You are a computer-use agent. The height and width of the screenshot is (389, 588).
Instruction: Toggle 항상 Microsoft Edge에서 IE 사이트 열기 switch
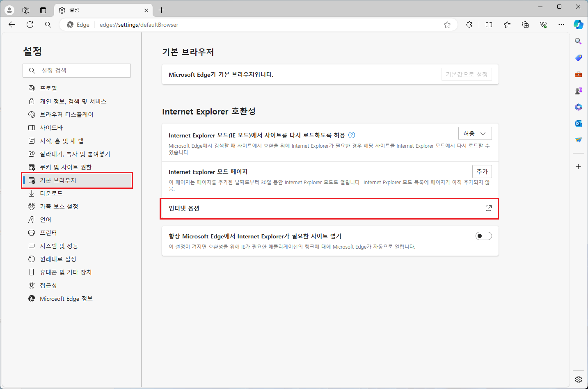pyautogui.click(x=484, y=236)
